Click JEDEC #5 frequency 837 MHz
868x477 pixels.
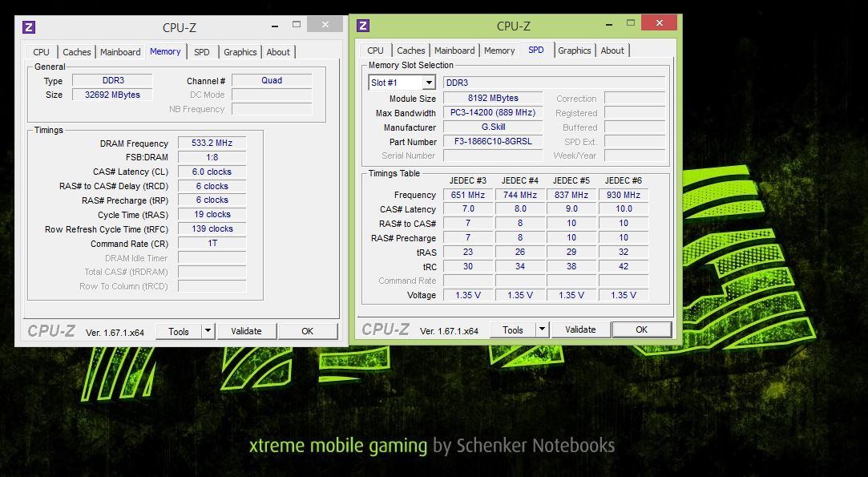[571, 195]
